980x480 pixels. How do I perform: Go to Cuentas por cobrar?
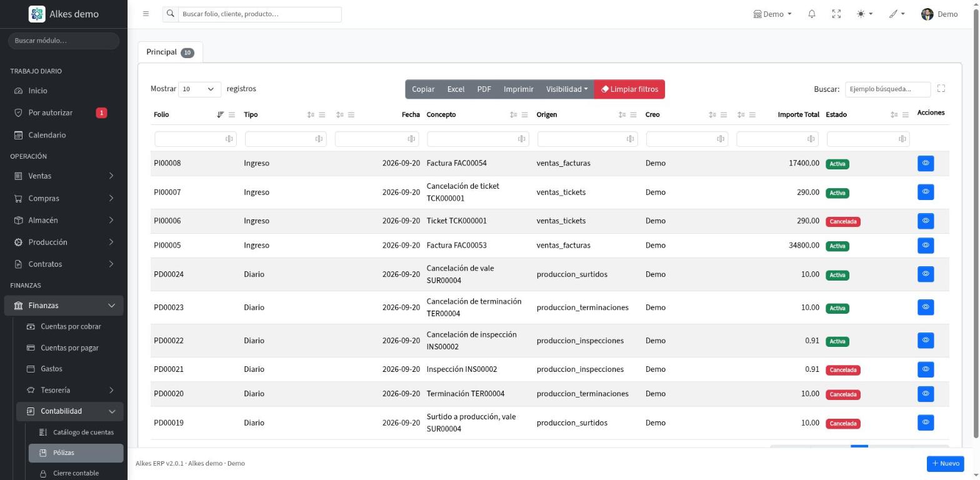click(70, 326)
